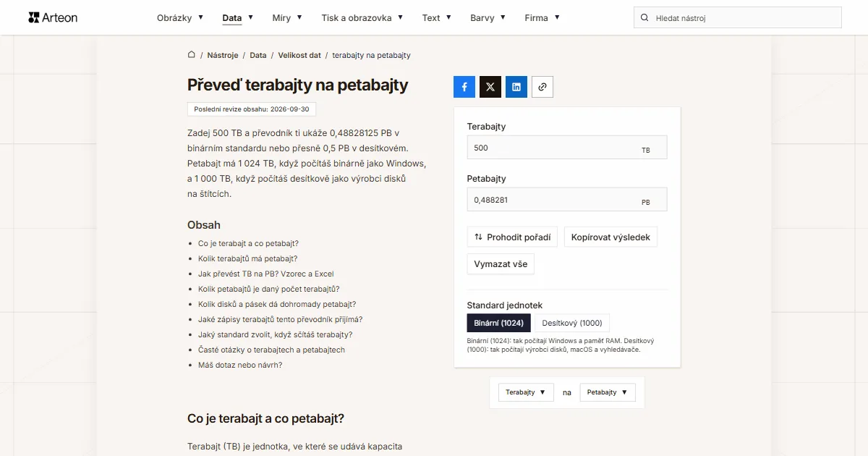Select Desítkový (1000) standard

(572, 323)
